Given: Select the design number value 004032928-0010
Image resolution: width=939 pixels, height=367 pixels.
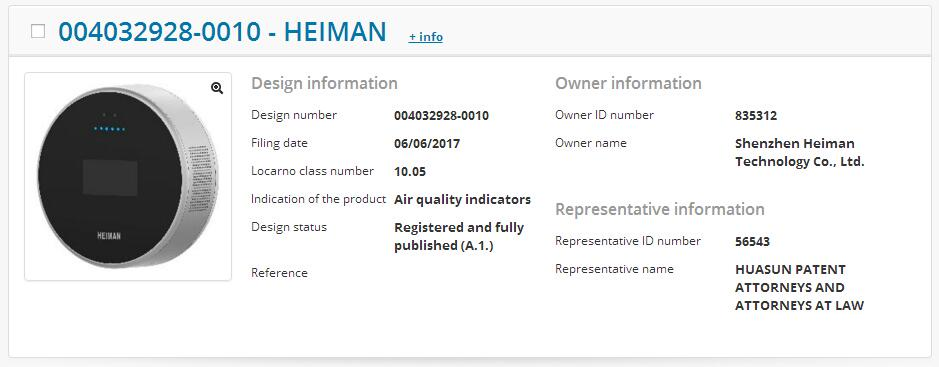Looking at the screenshot, I should [441, 116].
